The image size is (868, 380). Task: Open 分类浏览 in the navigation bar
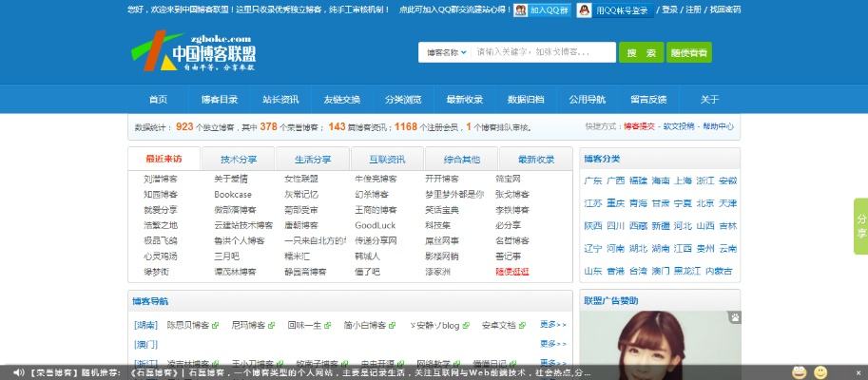coord(403,100)
